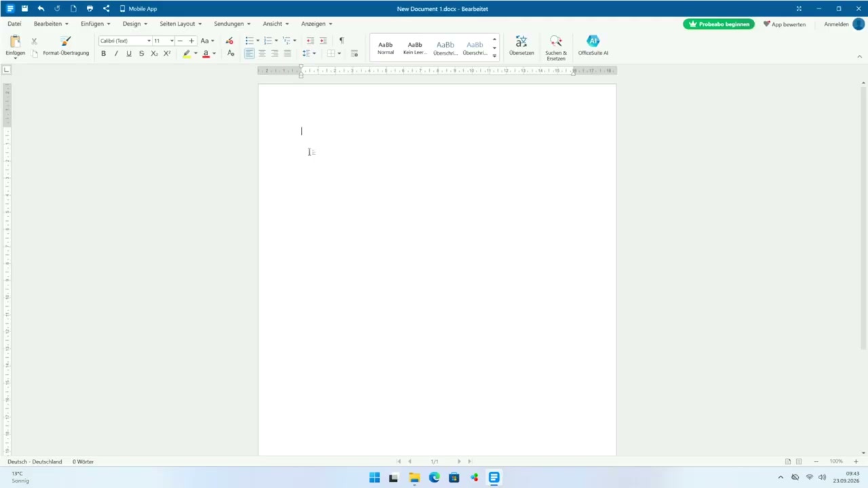Apply the yellow text highlight color
The width and height of the screenshot is (868, 488).
[186, 54]
